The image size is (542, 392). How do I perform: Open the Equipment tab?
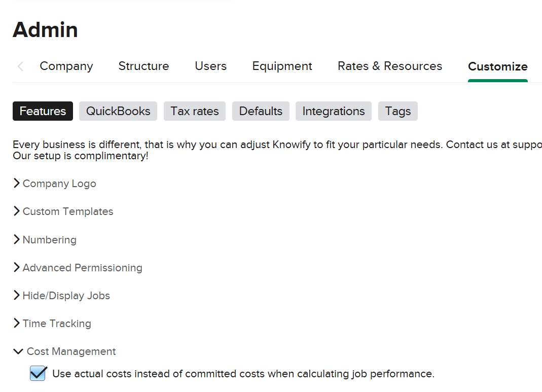[282, 66]
